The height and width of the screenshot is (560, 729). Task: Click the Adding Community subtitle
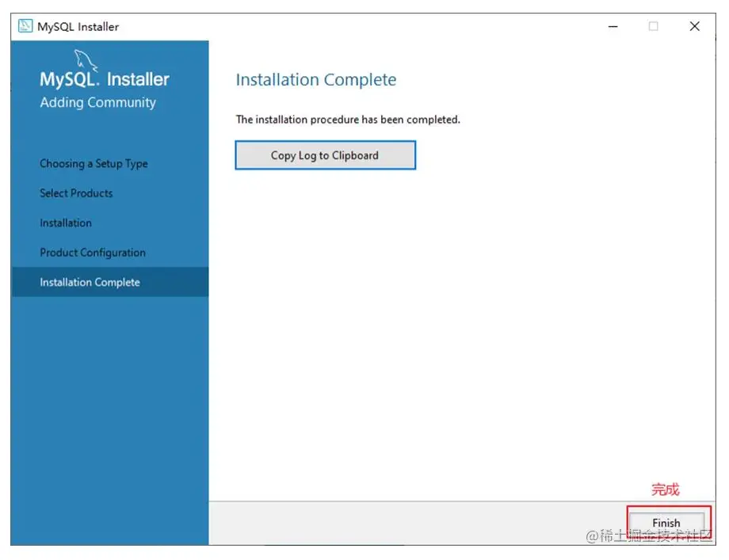click(97, 102)
